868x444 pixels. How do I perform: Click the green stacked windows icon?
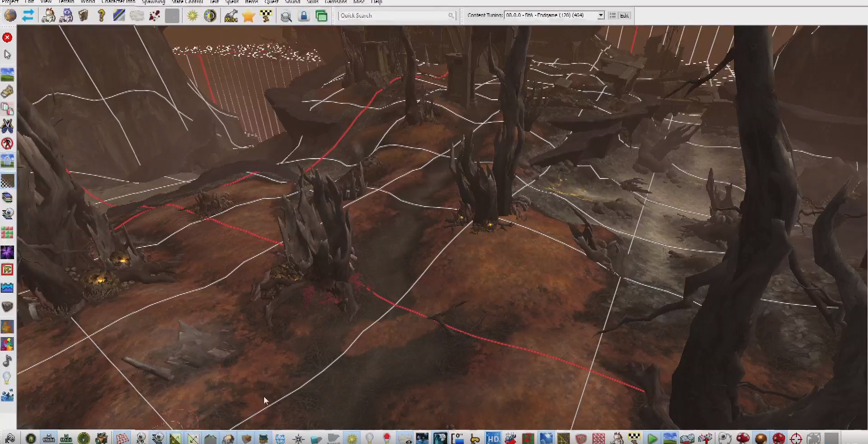click(x=321, y=16)
